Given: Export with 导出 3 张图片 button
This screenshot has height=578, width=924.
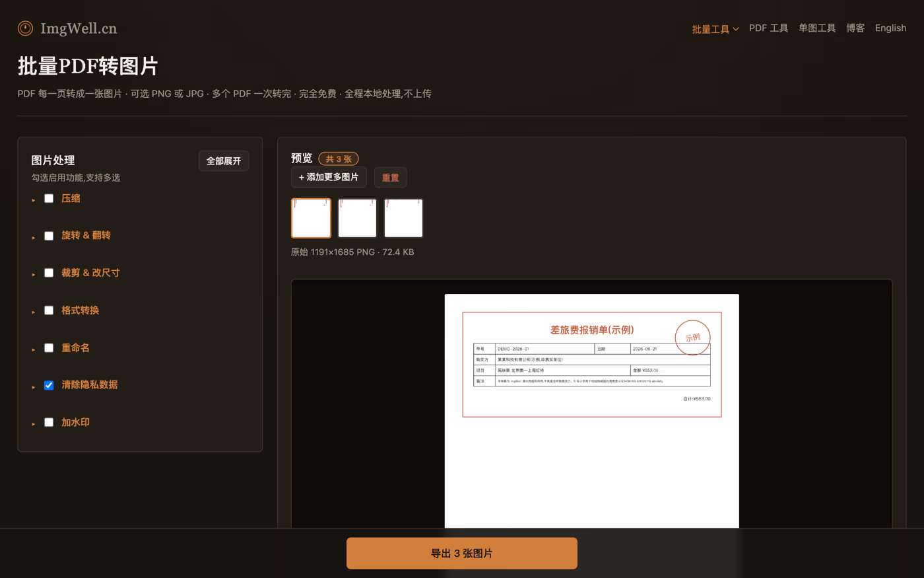Looking at the screenshot, I should 462,554.
